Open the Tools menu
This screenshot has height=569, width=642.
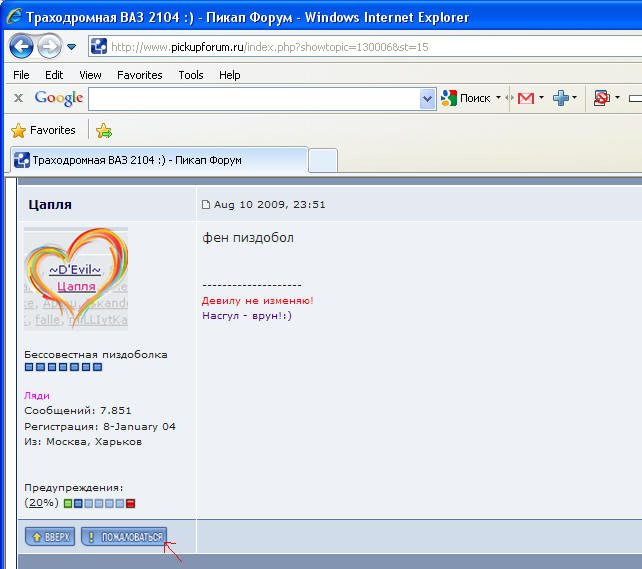click(x=190, y=75)
